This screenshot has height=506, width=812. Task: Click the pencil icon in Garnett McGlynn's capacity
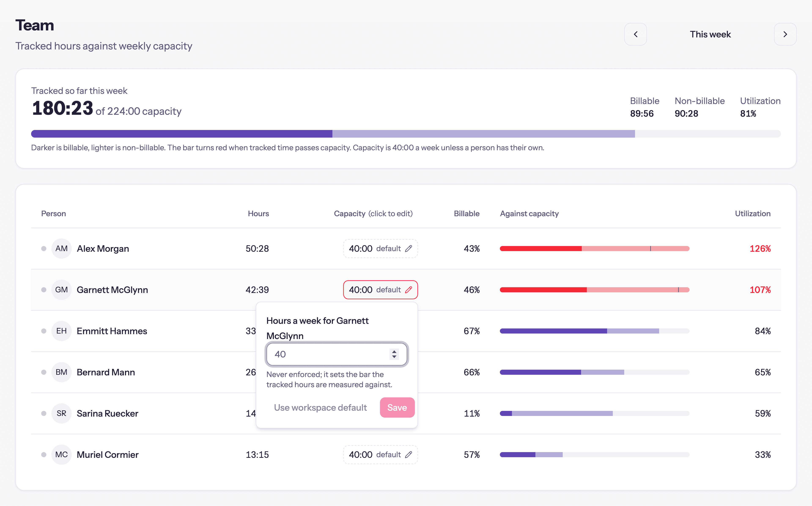point(408,290)
